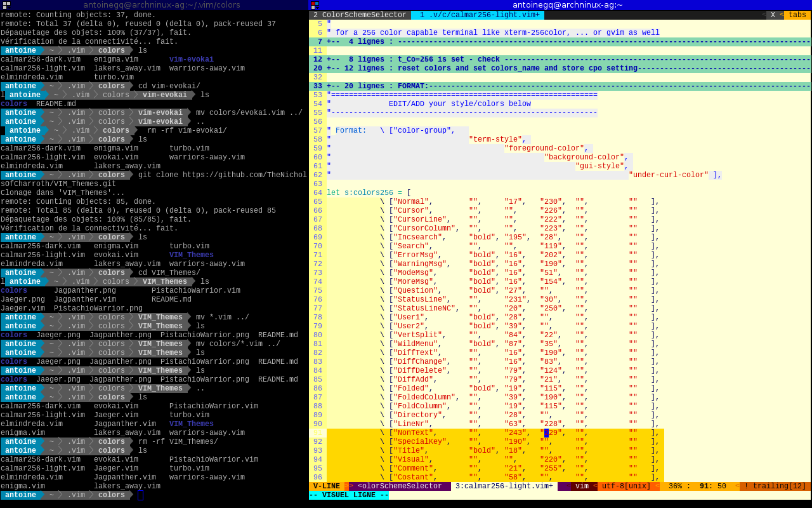Screen dimensions: 812x508
Task: Click the vim filetype indicator in the statusline
Action: [581, 486]
